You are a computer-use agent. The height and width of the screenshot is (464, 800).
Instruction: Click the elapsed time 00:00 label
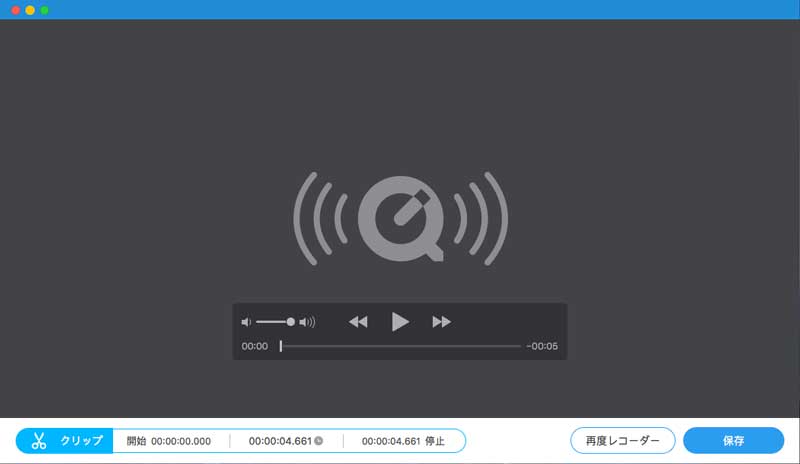coord(255,346)
